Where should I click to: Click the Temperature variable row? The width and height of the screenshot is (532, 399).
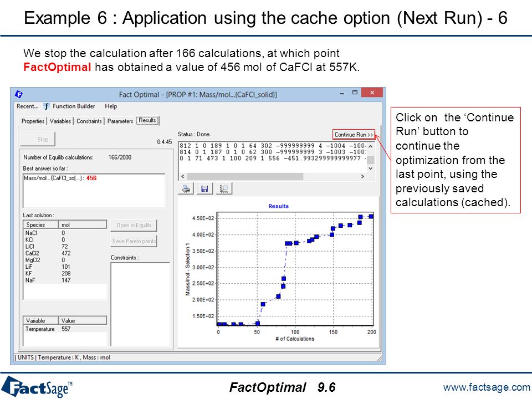tap(65, 329)
